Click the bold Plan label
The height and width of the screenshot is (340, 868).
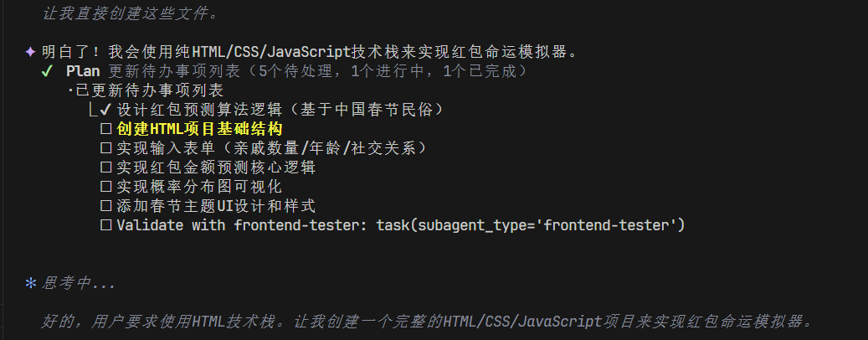click(x=83, y=71)
